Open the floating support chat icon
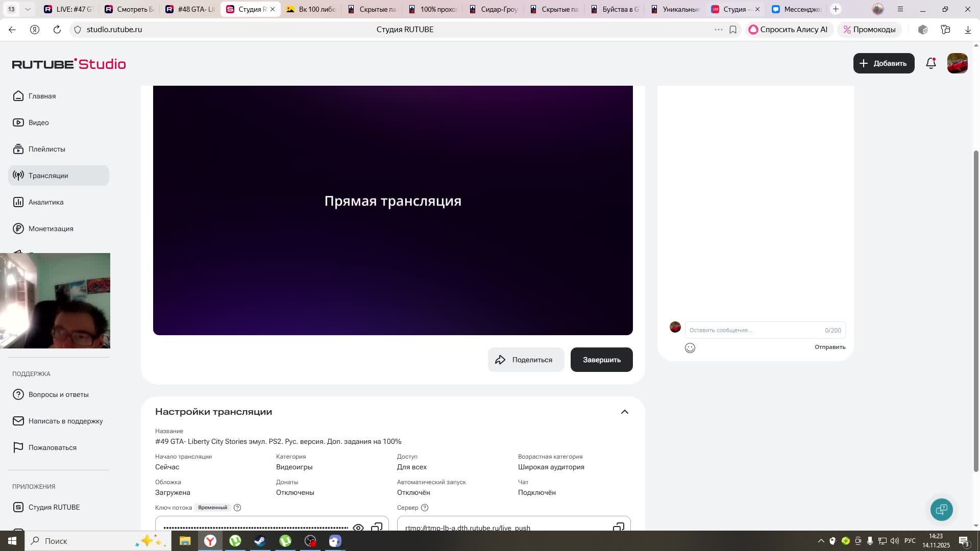 click(941, 509)
